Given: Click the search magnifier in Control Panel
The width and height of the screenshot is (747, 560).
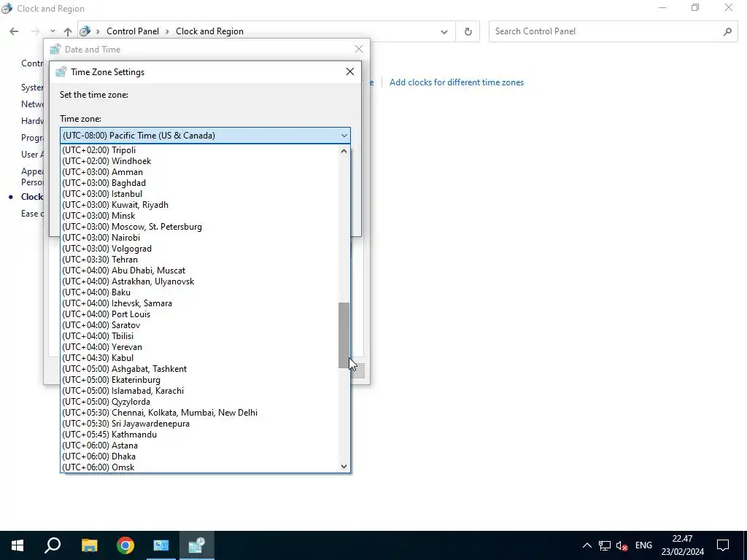Looking at the screenshot, I should click(x=727, y=31).
